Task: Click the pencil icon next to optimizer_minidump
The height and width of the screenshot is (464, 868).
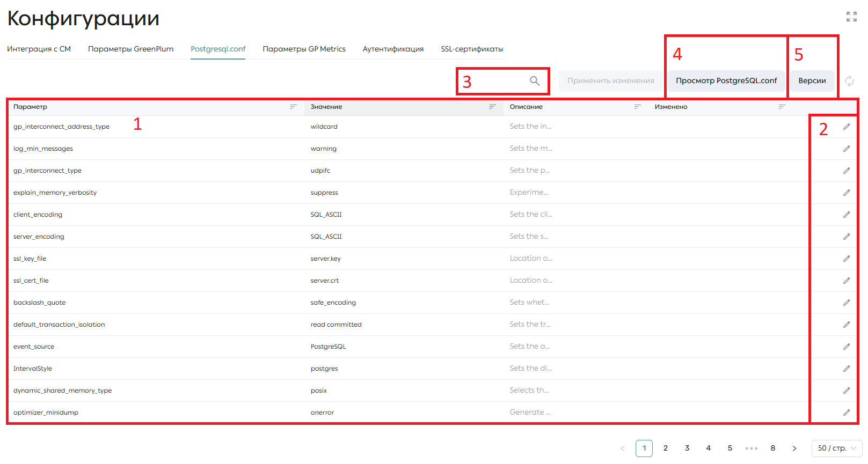Action: 847,413
